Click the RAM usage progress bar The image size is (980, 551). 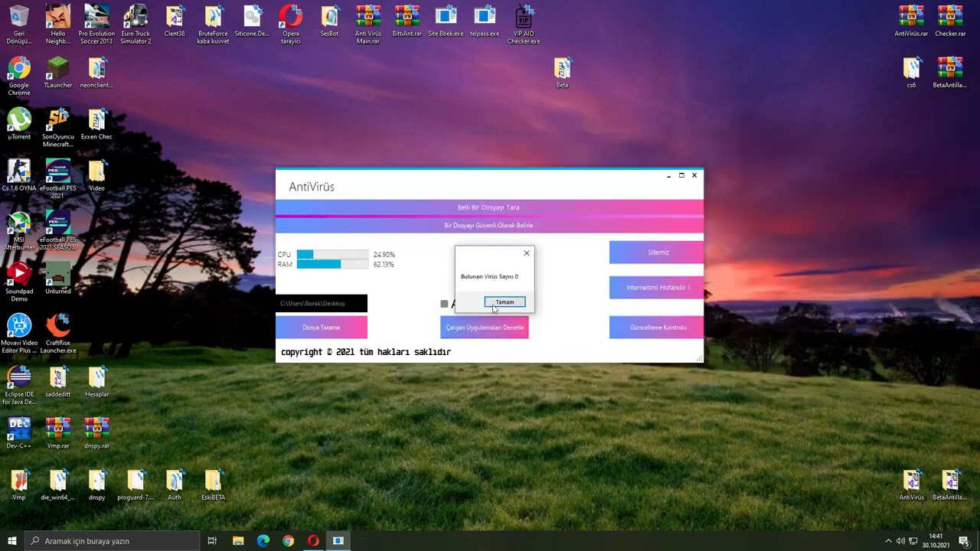[332, 264]
